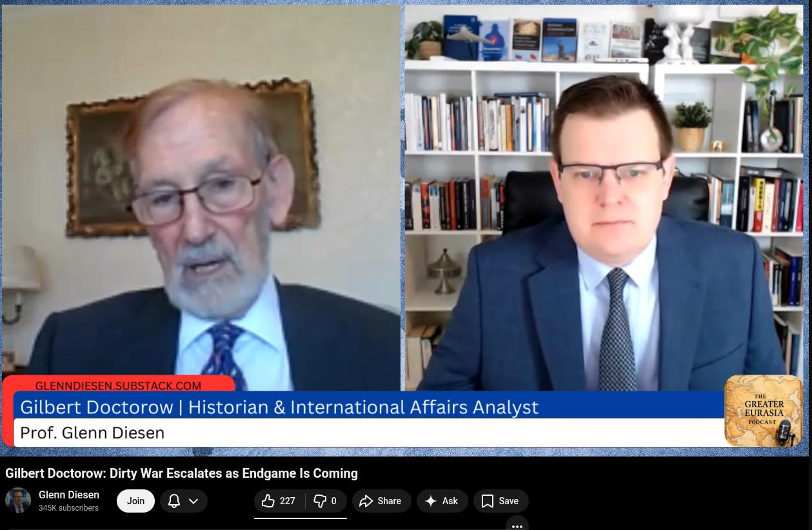Open the notification bell dropdown

184,501
